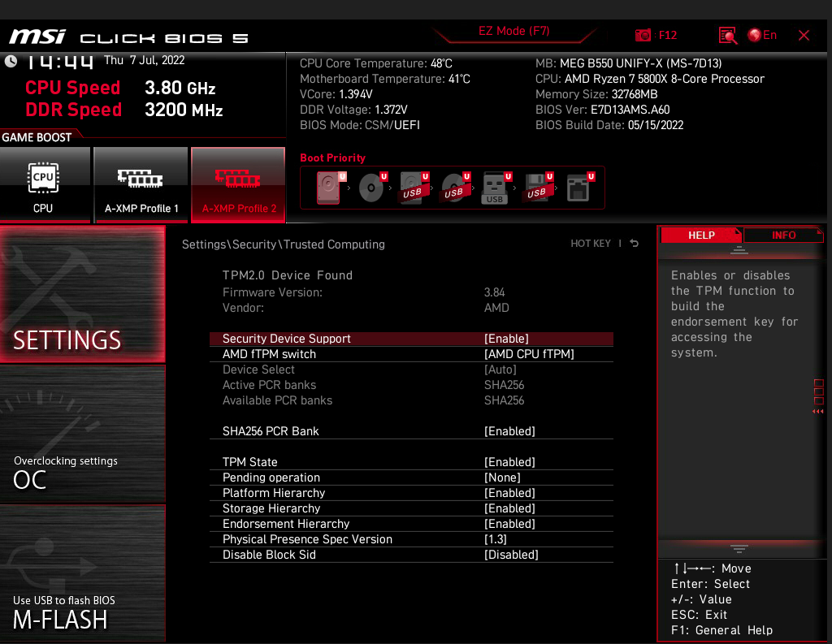Click the date Thu 7 Jul, 2022
832x644 pixels.
pos(145,60)
